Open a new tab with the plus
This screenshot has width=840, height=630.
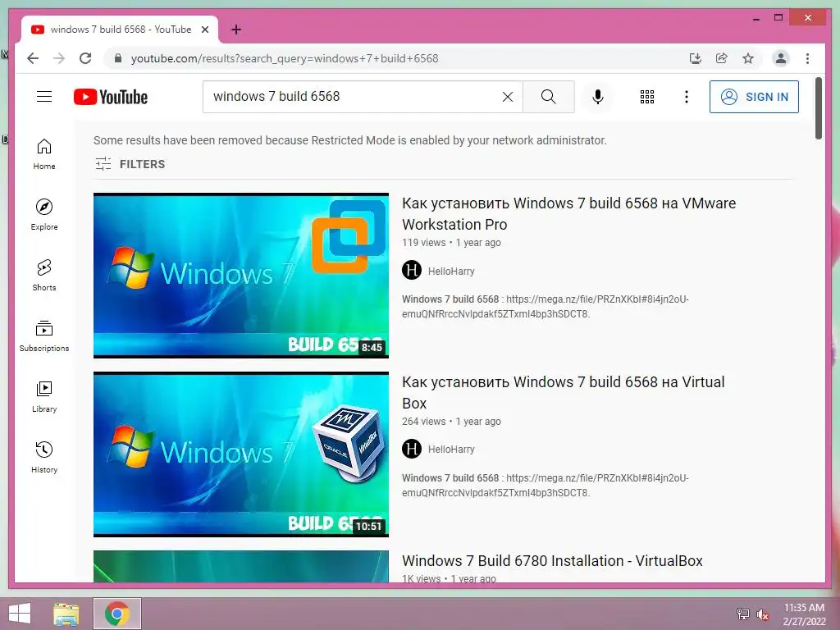[235, 30]
